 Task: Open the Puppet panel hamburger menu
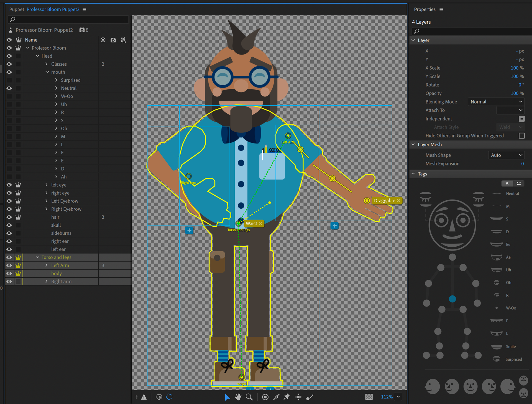click(85, 9)
